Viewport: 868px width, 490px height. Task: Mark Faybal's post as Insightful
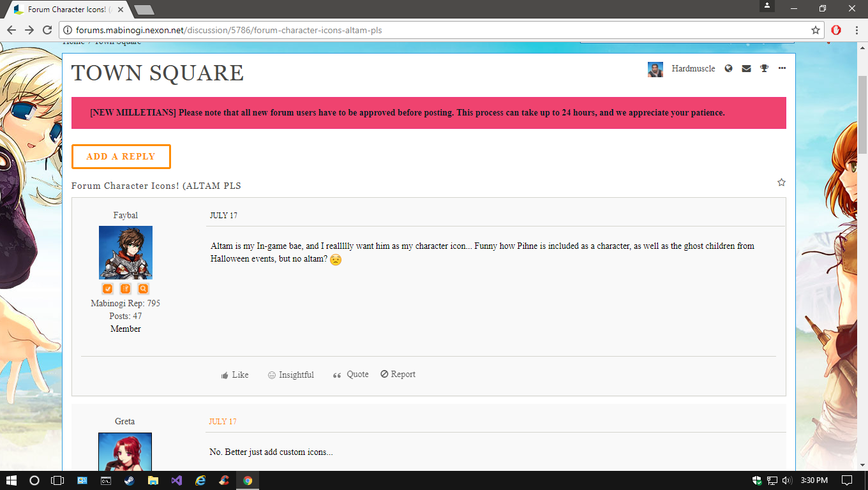pyautogui.click(x=291, y=375)
